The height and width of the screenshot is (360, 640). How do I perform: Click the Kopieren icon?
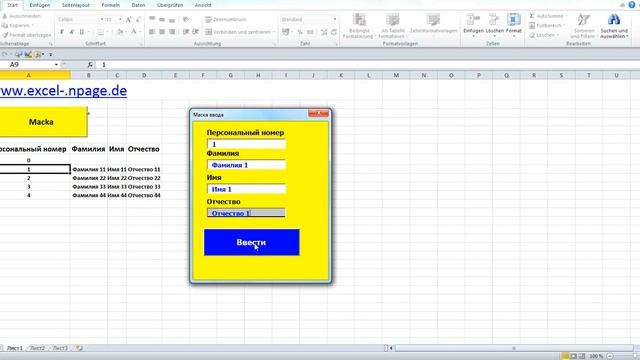click(x=5, y=25)
